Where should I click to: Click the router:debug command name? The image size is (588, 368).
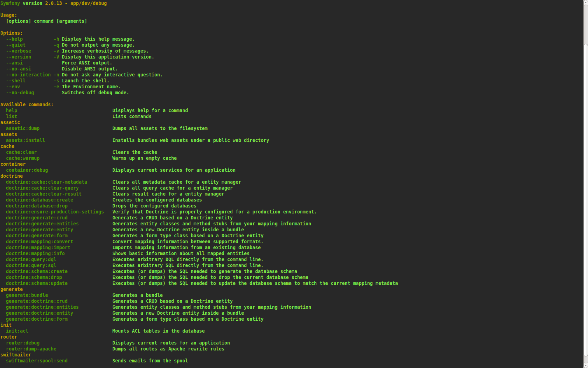(x=23, y=343)
